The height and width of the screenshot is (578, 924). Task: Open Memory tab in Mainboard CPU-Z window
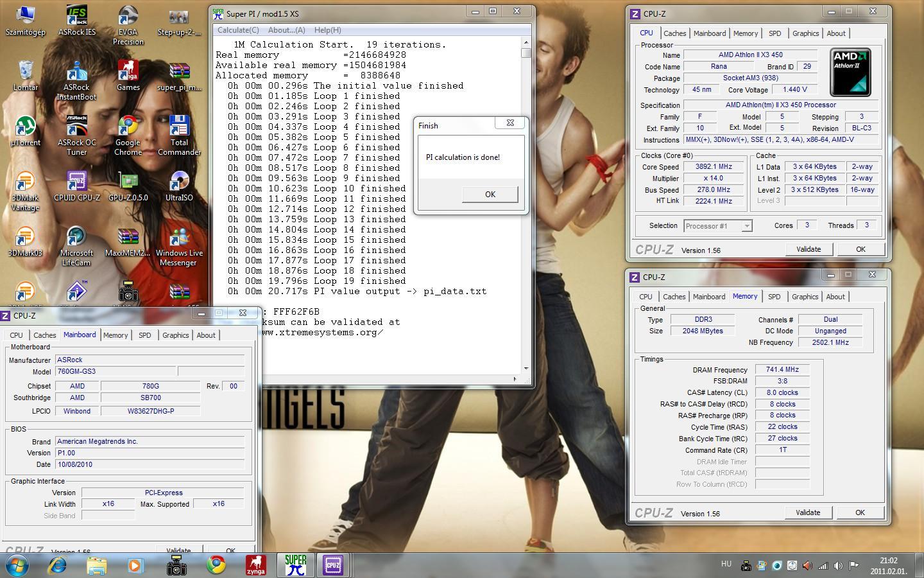[x=116, y=335]
